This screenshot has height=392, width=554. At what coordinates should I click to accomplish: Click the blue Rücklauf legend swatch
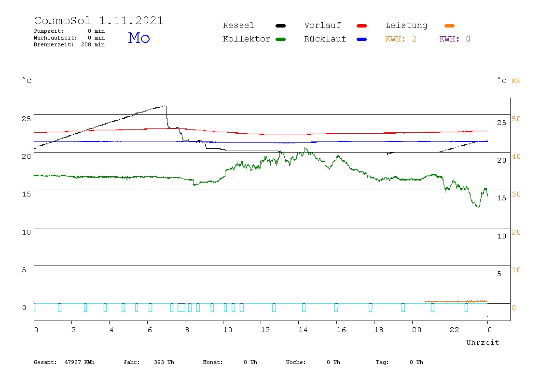tap(362, 39)
